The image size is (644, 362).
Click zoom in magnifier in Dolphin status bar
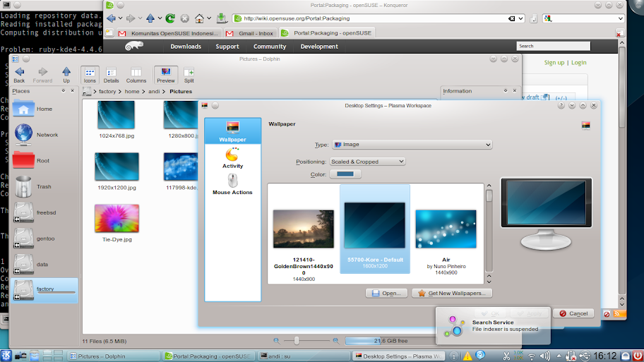pos(335,341)
